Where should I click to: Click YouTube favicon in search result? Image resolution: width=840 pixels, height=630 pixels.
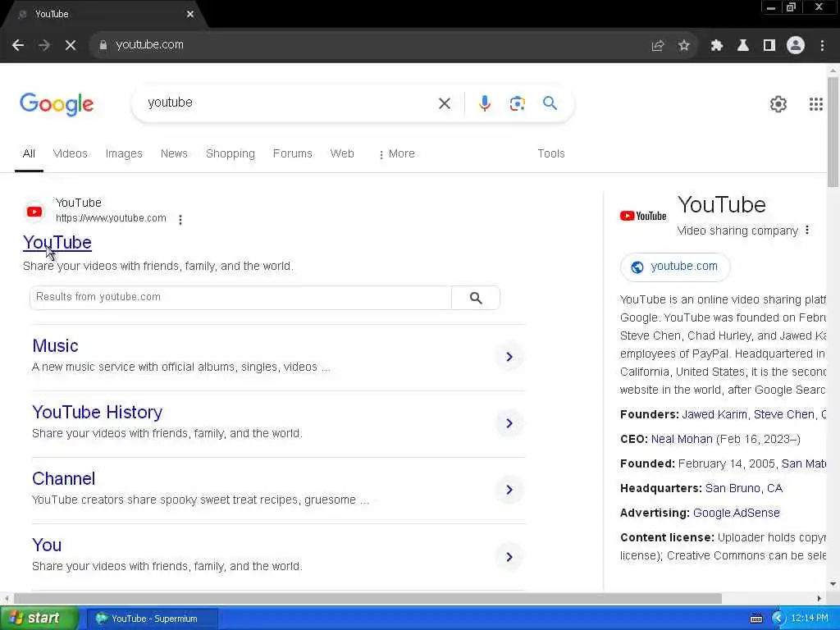[x=34, y=212]
